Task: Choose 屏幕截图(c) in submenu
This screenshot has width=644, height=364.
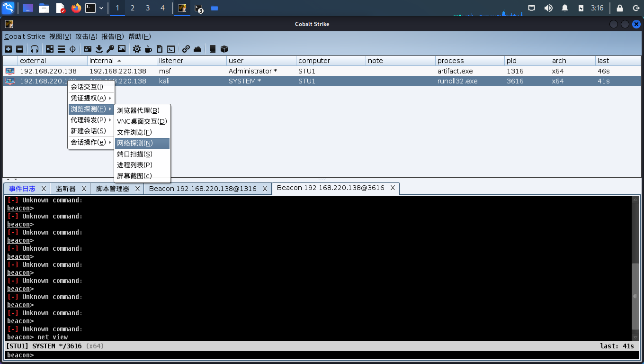Action: point(142,176)
